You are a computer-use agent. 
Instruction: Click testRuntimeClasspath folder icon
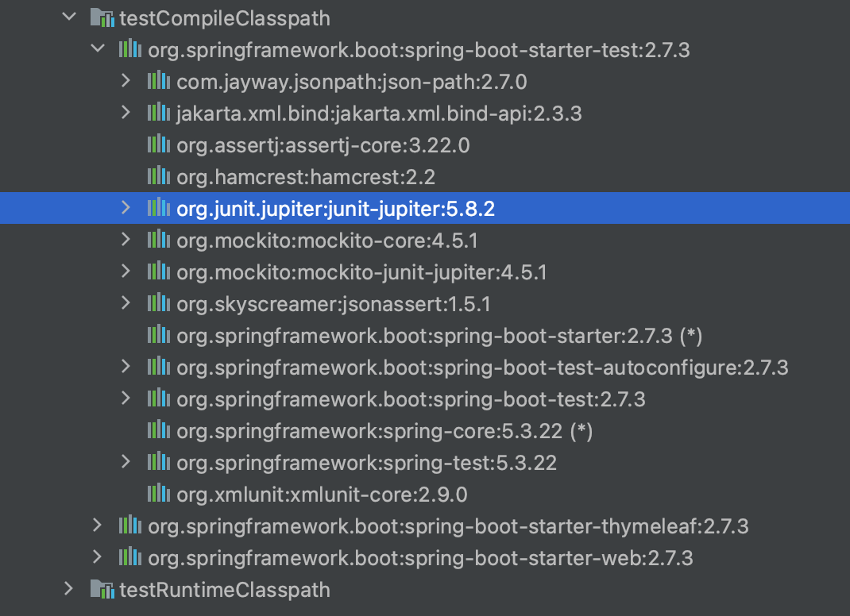102,590
